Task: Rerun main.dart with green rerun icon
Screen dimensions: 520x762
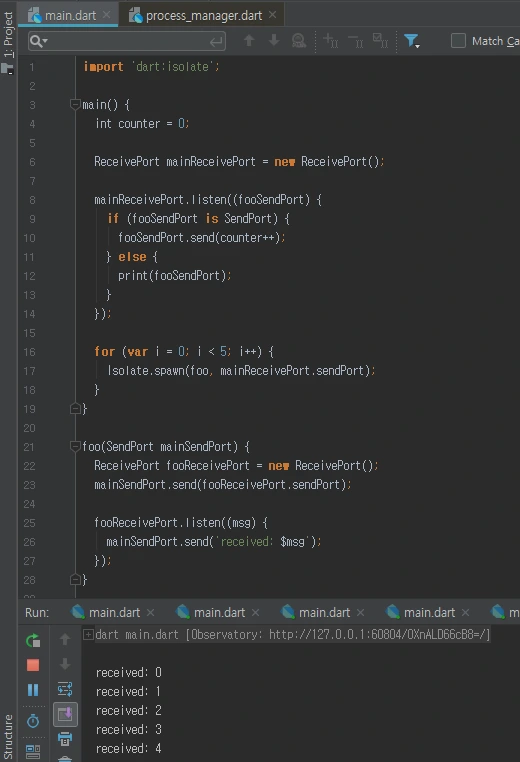Action: [33, 641]
